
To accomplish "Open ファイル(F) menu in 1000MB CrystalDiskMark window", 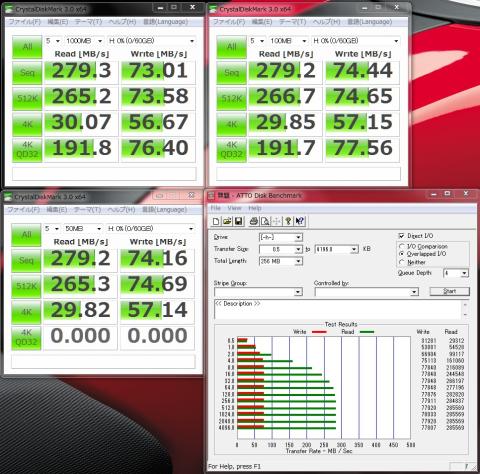I will (25, 22).
